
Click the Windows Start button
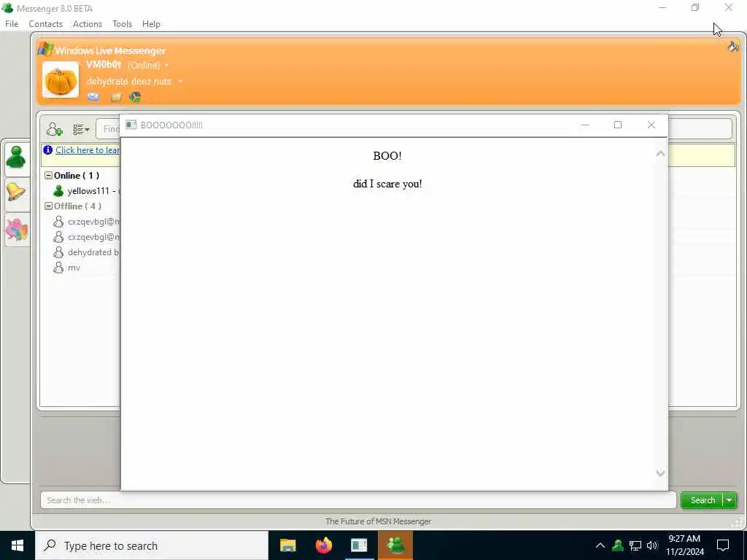click(18, 545)
